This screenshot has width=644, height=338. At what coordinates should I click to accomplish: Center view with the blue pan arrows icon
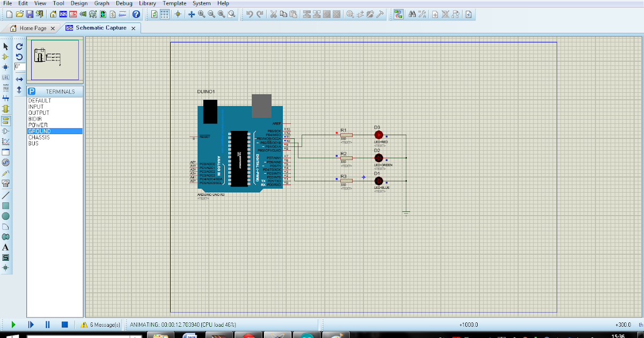tap(191, 14)
